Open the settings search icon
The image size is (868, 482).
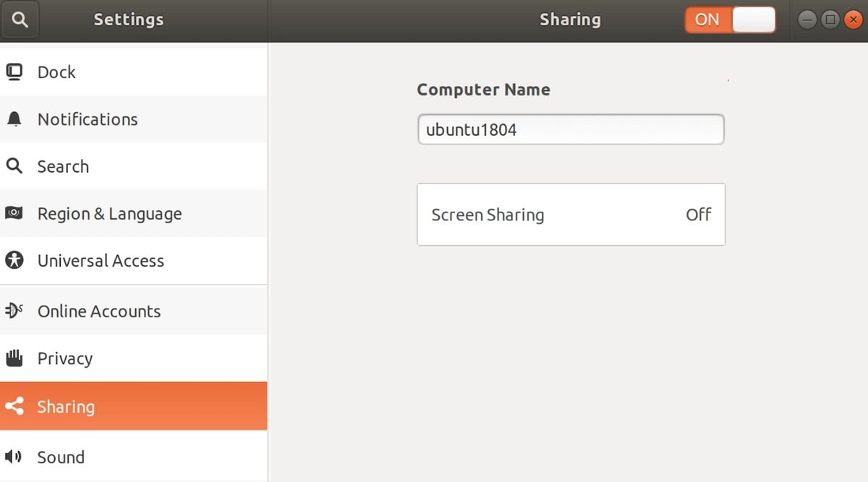tap(20, 20)
